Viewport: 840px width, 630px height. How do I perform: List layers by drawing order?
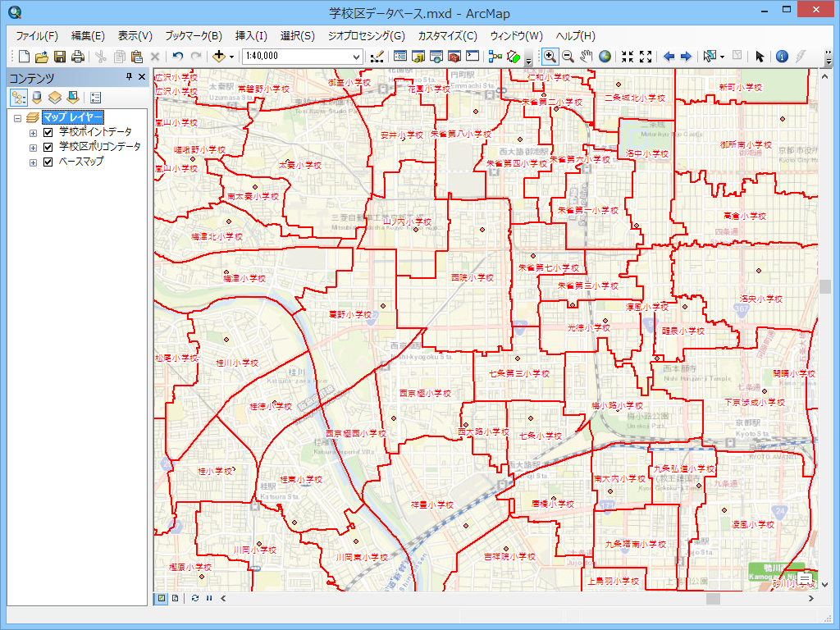[x=19, y=98]
